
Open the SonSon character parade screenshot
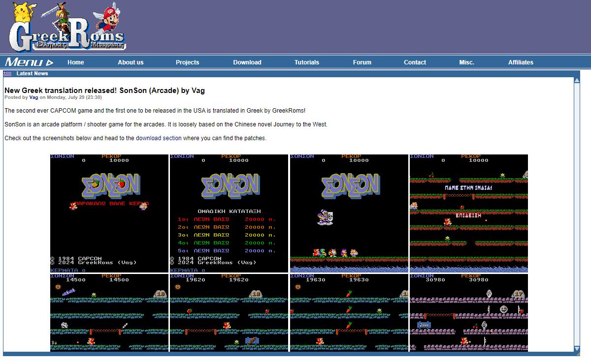(349, 213)
